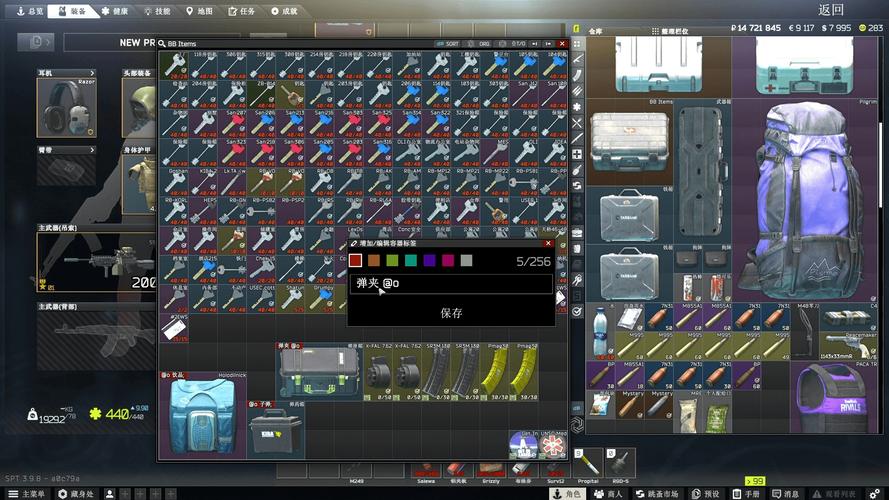Click SORT in BB Items window header
This screenshot has height=500, width=889.
[x=449, y=44]
